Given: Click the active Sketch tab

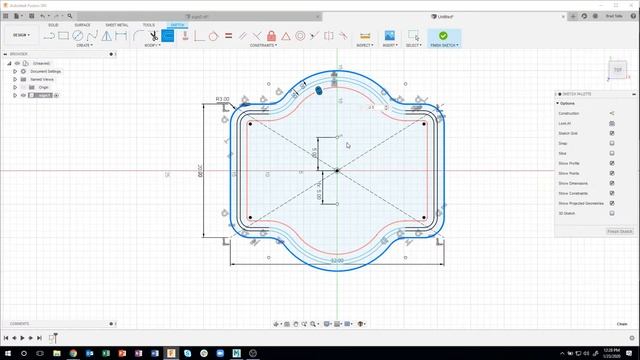Looking at the screenshot, I should [x=178, y=25].
